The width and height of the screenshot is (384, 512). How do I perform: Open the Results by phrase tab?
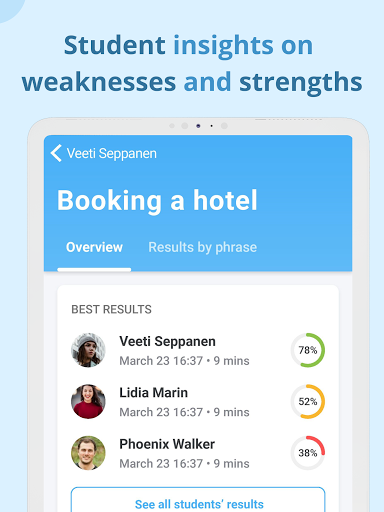[203, 248]
